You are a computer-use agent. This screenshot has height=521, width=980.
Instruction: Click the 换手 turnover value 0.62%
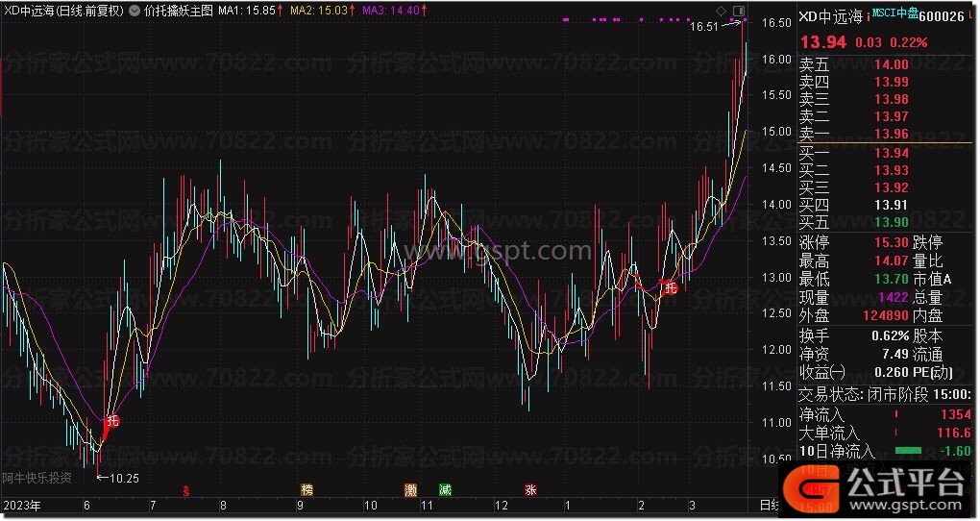[891, 336]
